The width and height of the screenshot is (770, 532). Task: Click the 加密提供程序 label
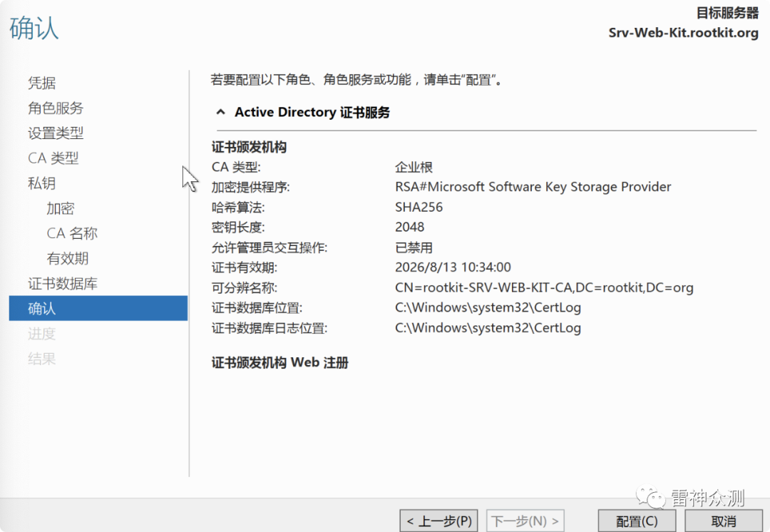pyautogui.click(x=250, y=187)
